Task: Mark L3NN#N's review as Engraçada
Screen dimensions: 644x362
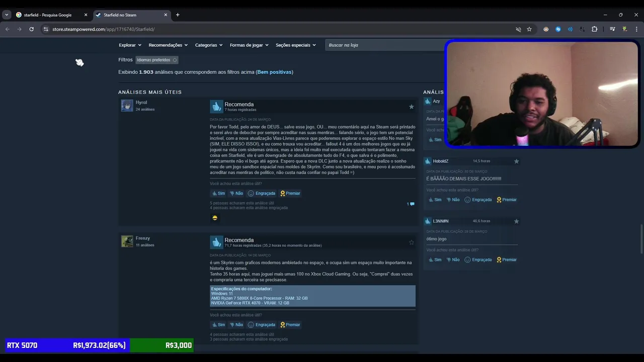Action: (478, 259)
